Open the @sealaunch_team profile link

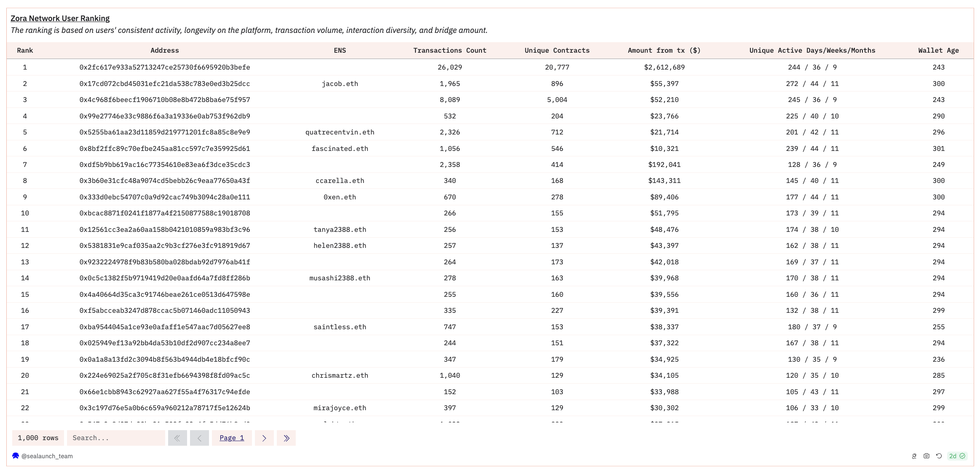tap(47, 456)
